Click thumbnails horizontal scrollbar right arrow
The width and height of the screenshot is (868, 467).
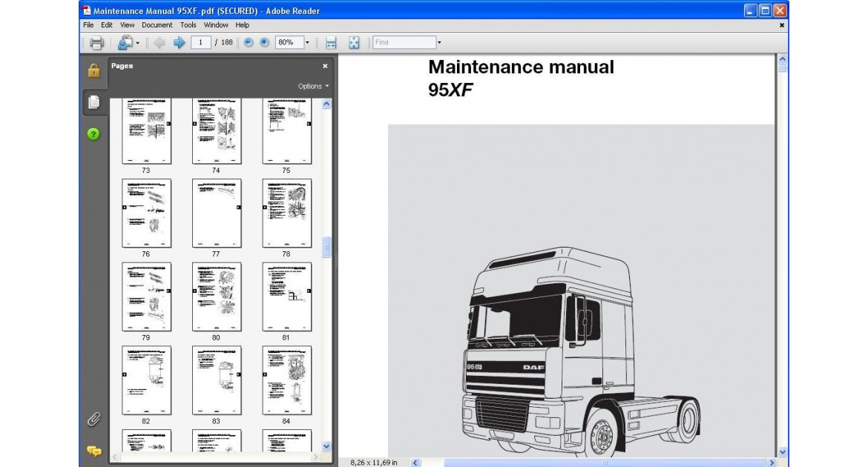(315, 457)
